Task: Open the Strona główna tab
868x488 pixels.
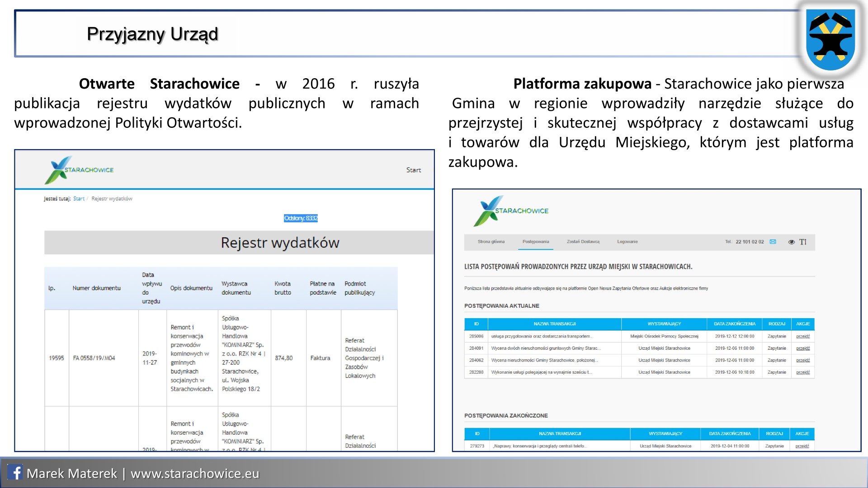Action: point(491,242)
